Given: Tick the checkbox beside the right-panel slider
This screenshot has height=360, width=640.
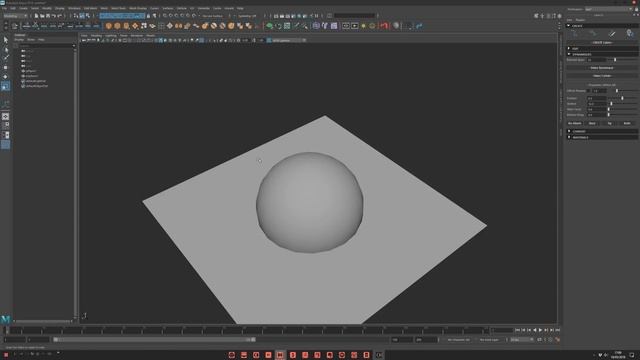Looking at the screenshot, I should [x=588, y=91].
